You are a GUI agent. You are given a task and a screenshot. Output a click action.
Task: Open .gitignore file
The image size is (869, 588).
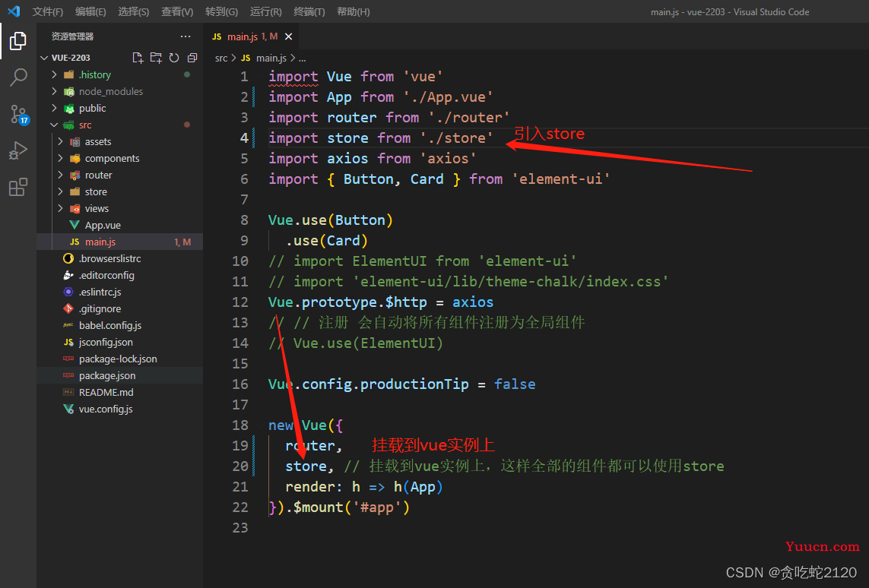119,309
